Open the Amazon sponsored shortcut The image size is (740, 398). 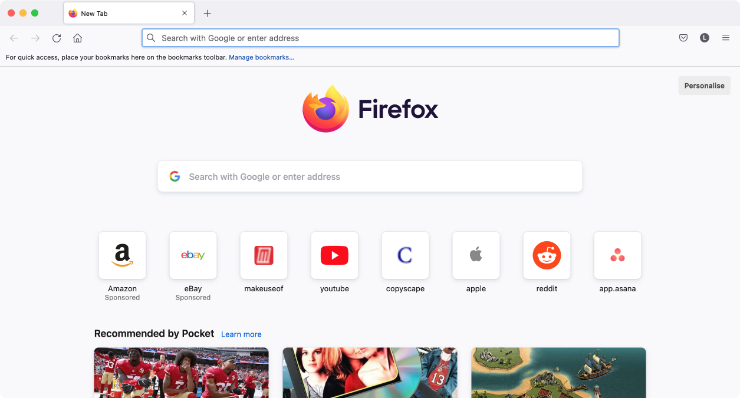(122, 255)
